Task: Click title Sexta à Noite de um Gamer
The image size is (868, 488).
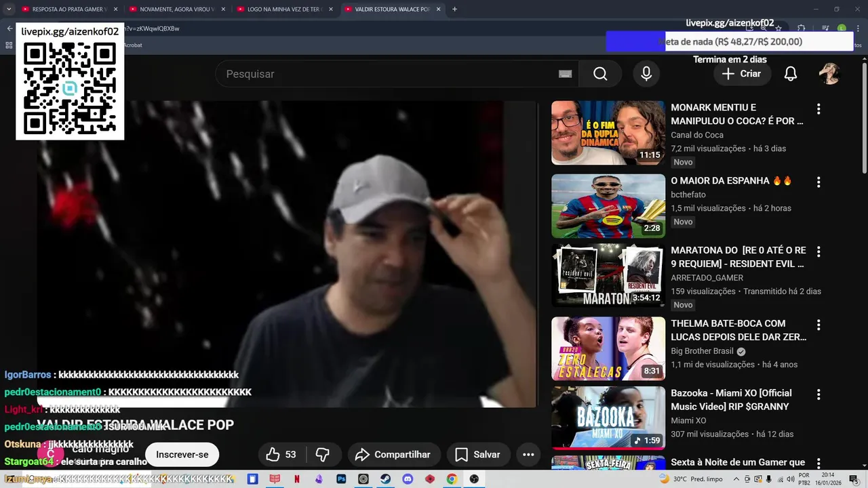Action: 738,462
